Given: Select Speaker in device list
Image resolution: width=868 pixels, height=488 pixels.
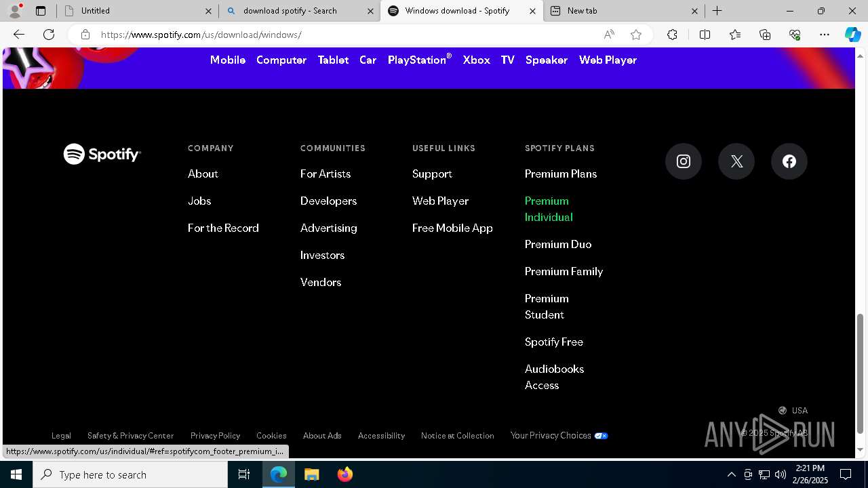Looking at the screenshot, I should (x=547, y=60).
